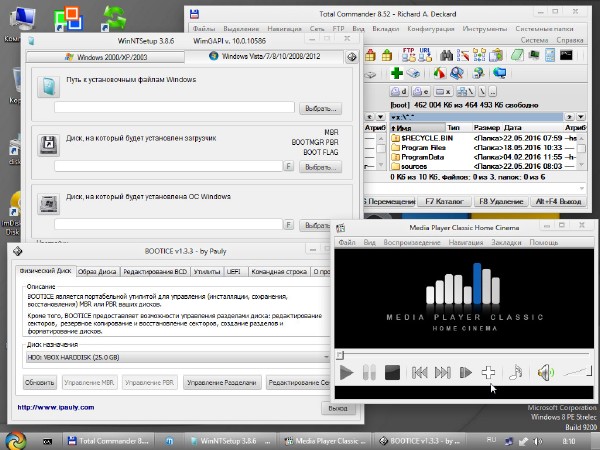Open right panel history dropdown arrow in Total Commander
600x450 pixels.
[581, 117]
